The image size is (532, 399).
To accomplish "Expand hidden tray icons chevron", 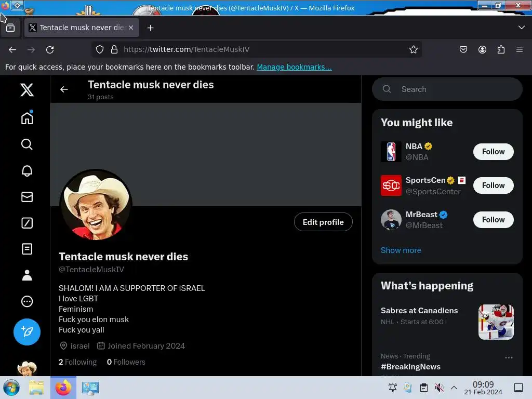I will coord(454,388).
